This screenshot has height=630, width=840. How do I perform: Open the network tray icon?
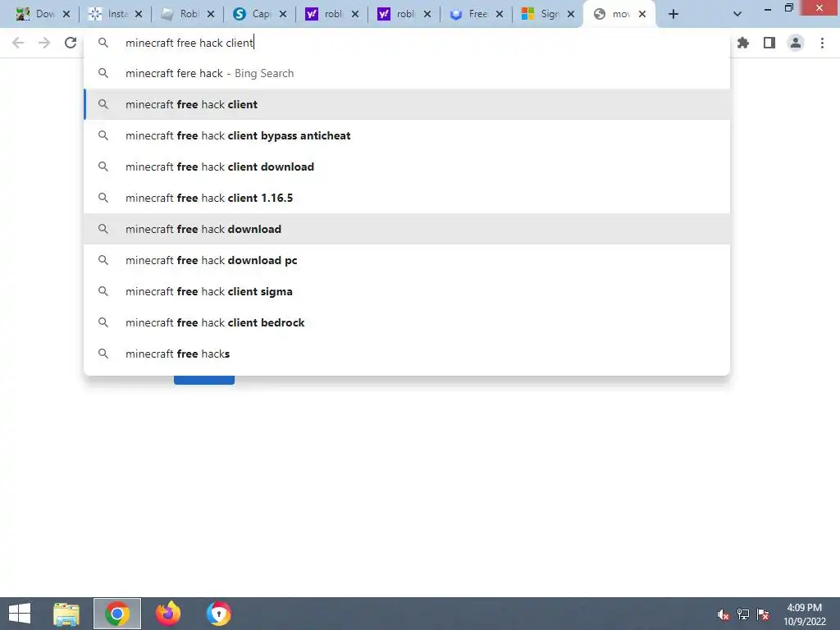point(743,614)
